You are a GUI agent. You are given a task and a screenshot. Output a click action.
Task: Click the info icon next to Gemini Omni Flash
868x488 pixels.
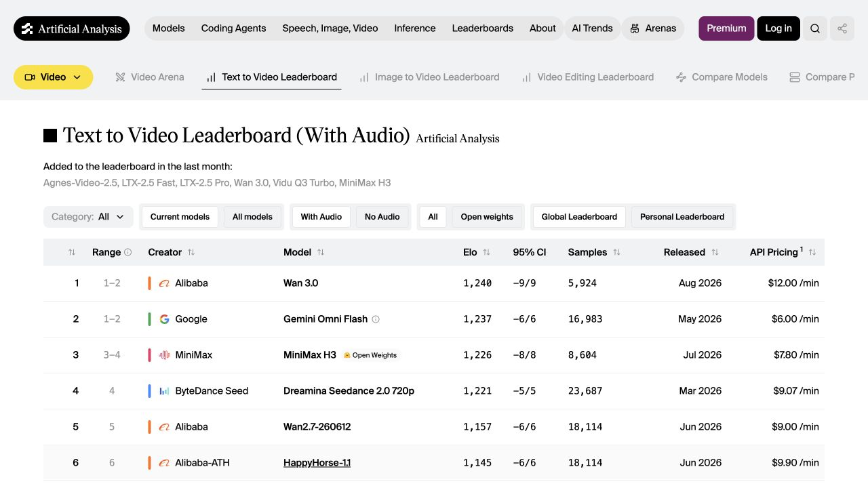[376, 319]
